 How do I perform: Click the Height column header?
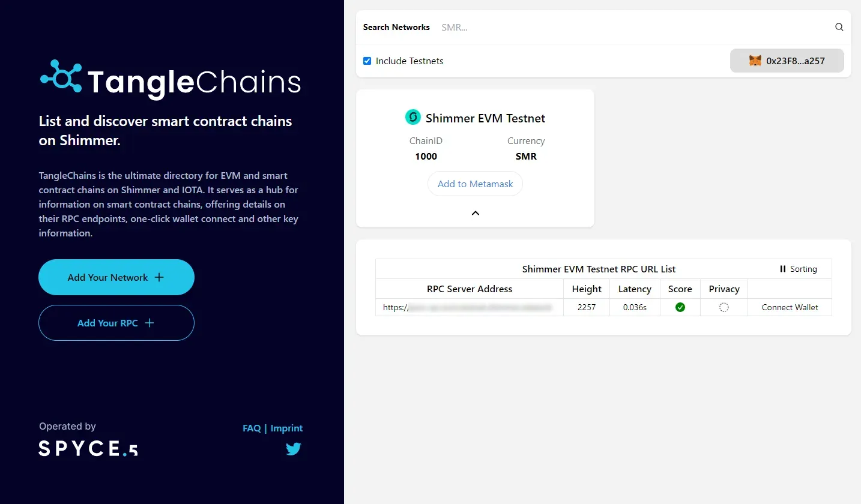(587, 289)
